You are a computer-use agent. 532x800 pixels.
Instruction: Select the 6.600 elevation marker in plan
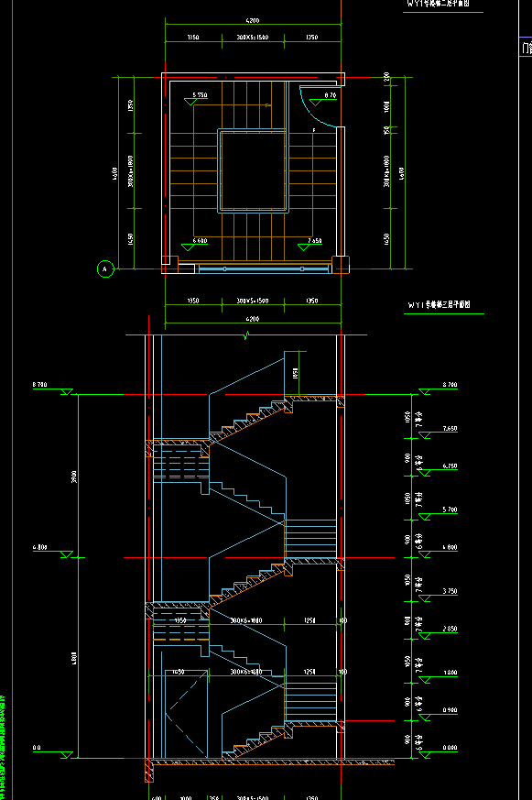[195, 244]
